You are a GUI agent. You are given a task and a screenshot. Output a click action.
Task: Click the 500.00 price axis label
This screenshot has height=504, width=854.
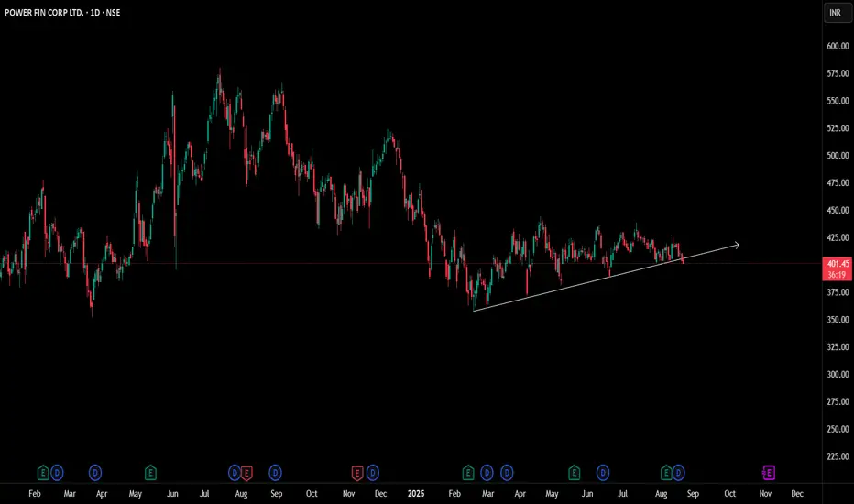click(838, 155)
